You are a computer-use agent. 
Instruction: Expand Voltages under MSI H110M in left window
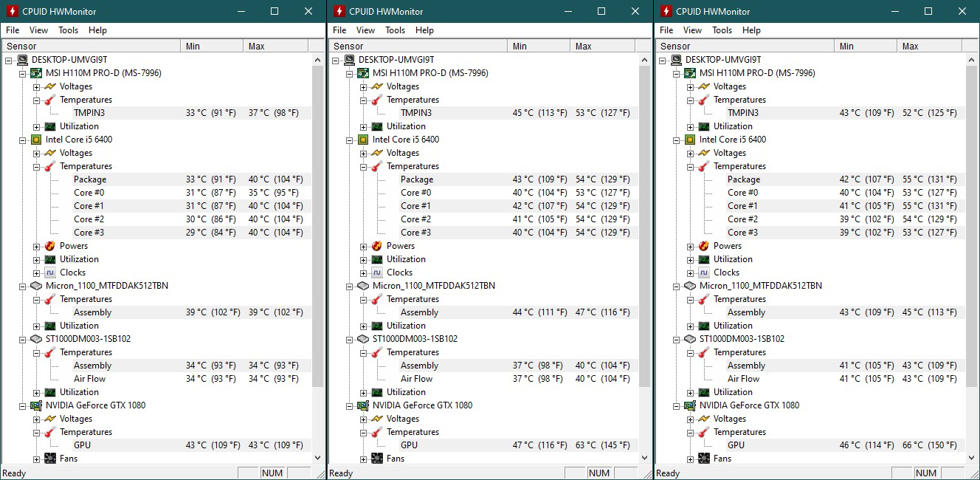[x=37, y=86]
